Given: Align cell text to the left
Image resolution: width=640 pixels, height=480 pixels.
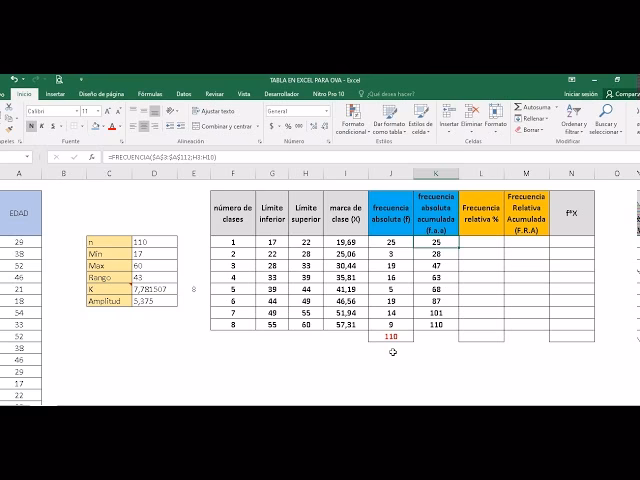Looking at the screenshot, I should point(133,127).
